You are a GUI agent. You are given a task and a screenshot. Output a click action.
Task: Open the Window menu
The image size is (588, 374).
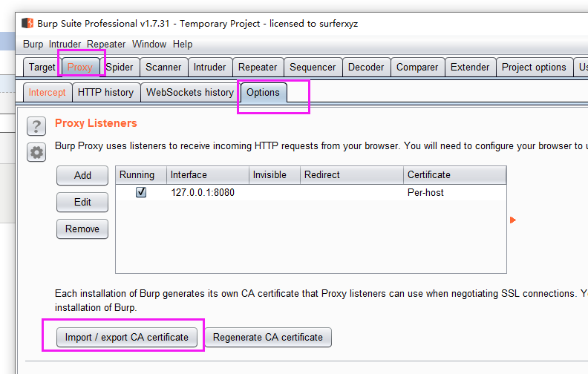[149, 45]
